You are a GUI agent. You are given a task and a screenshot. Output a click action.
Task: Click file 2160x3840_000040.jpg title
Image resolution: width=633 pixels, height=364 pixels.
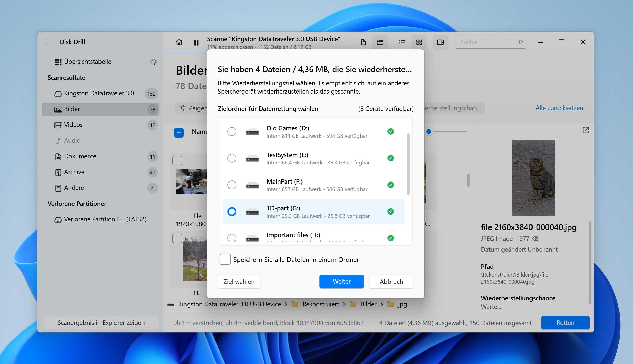click(528, 227)
